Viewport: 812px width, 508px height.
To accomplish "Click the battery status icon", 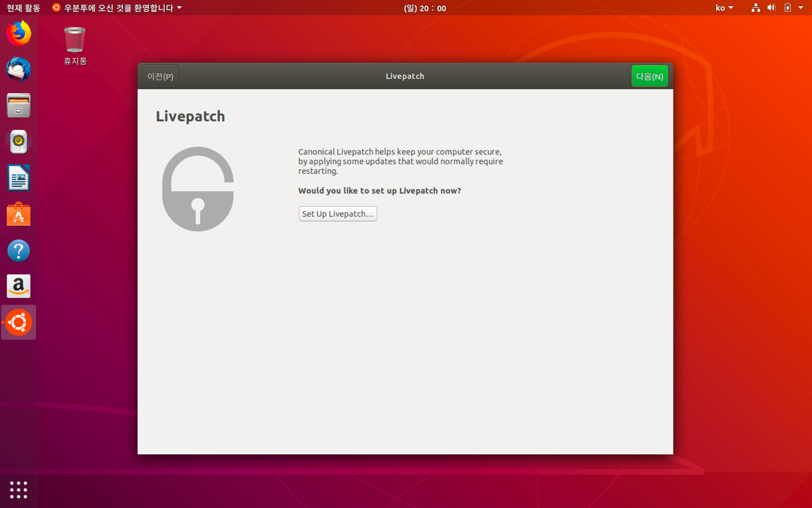I will click(x=787, y=8).
